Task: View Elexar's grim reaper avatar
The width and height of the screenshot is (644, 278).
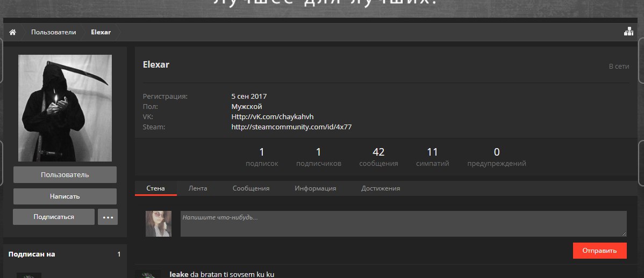Action: (65, 108)
